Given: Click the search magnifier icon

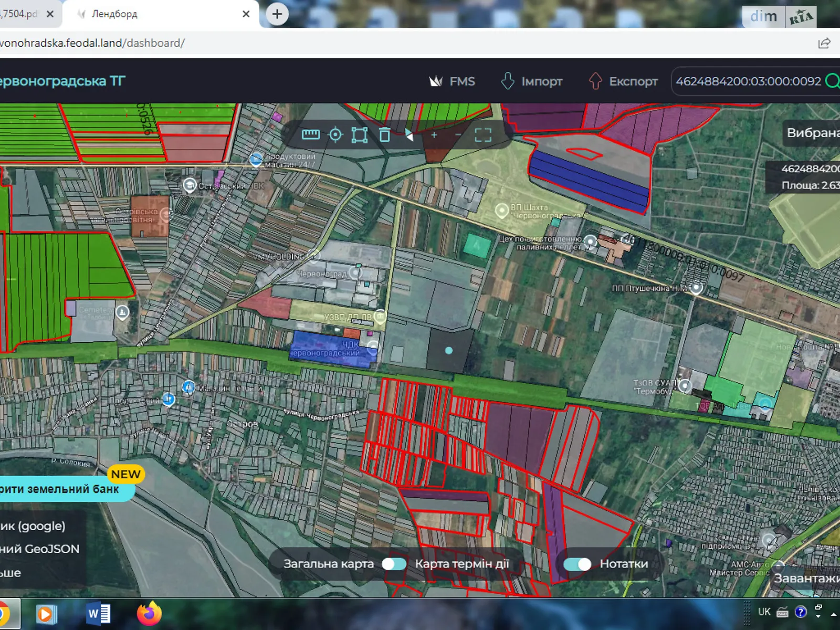Looking at the screenshot, I should (832, 81).
